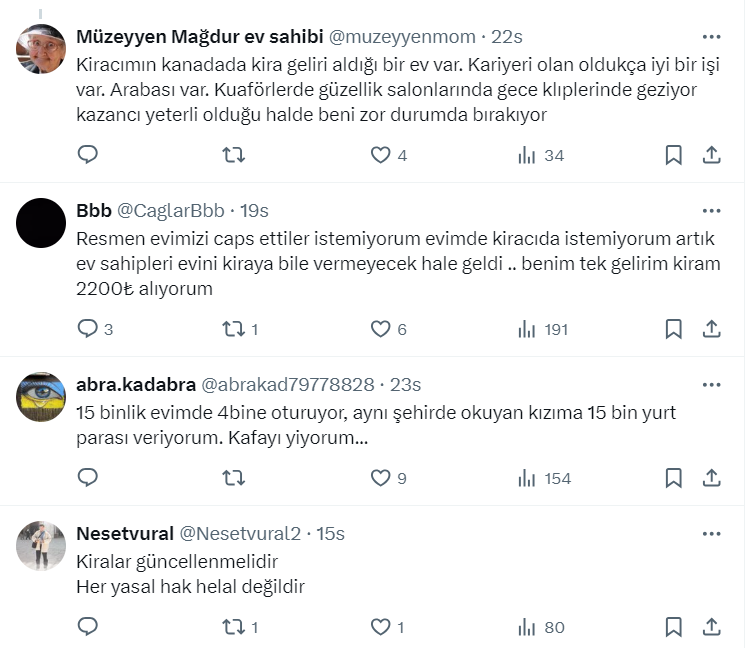The height and width of the screenshot is (648, 747).
Task: Expand more options on abra.kadabra's tweet
Action: pyautogui.click(x=711, y=384)
